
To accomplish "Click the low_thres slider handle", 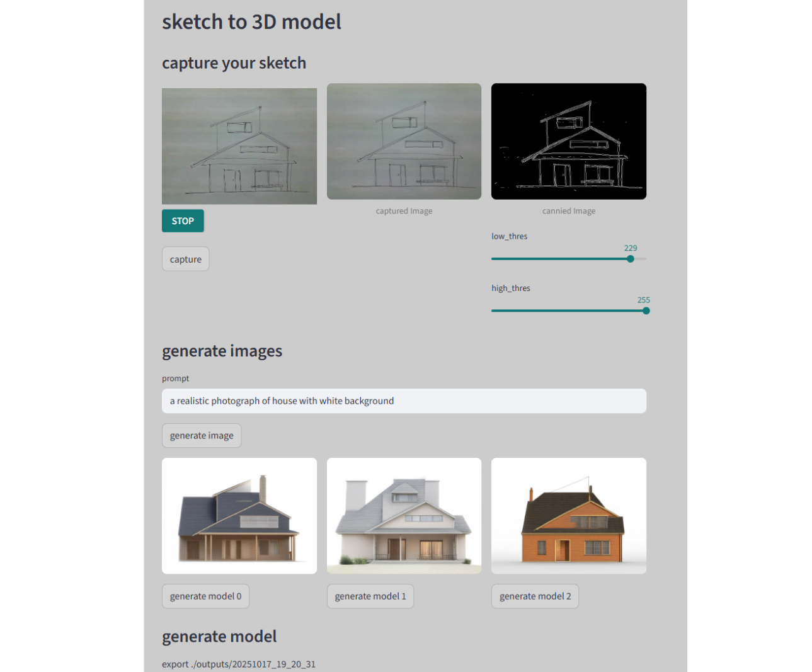I will point(631,259).
